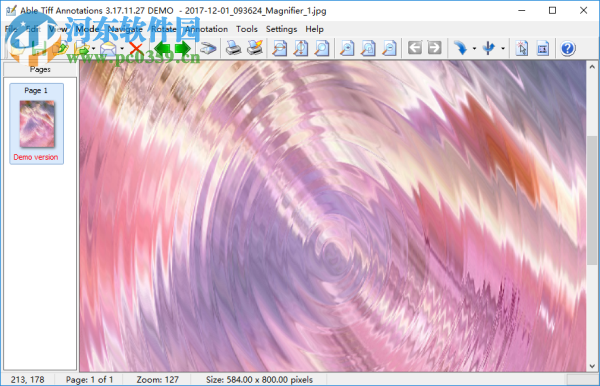
Task: Open dropdown arrow next to blue rotate arrow
Action: tap(474, 49)
